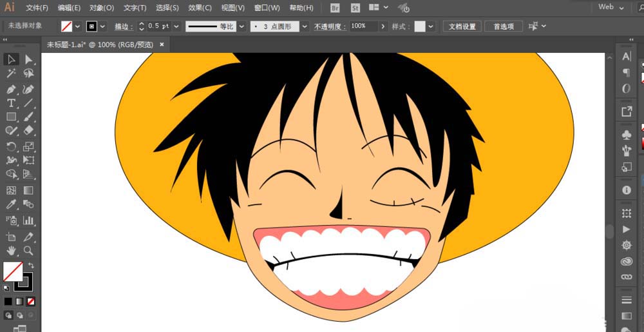Select the Slice tool
The width and height of the screenshot is (644, 332).
coord(29,237)
